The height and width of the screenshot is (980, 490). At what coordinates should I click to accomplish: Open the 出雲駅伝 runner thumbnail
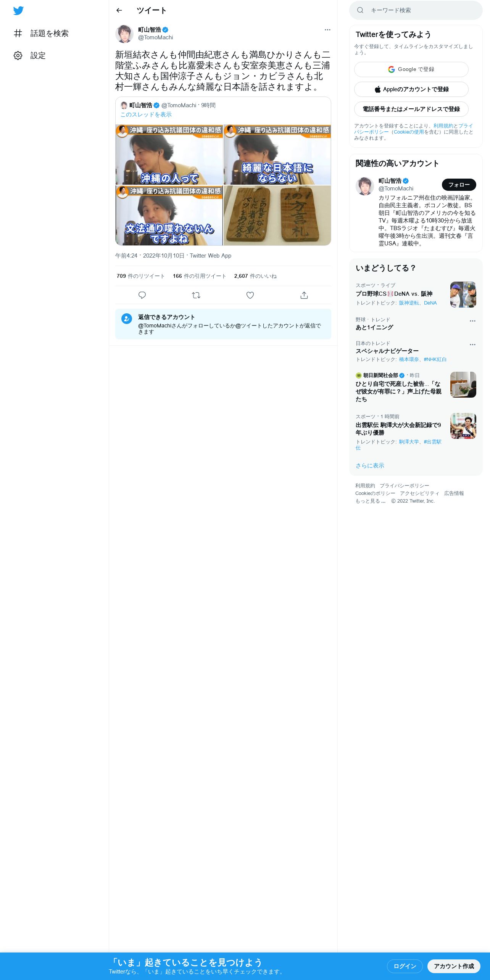(463, 426)
